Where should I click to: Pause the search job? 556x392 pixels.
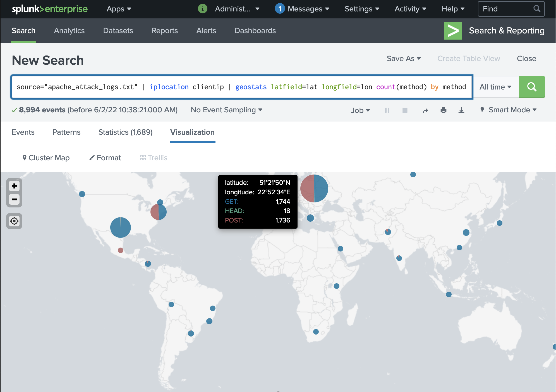pos(387,110)
